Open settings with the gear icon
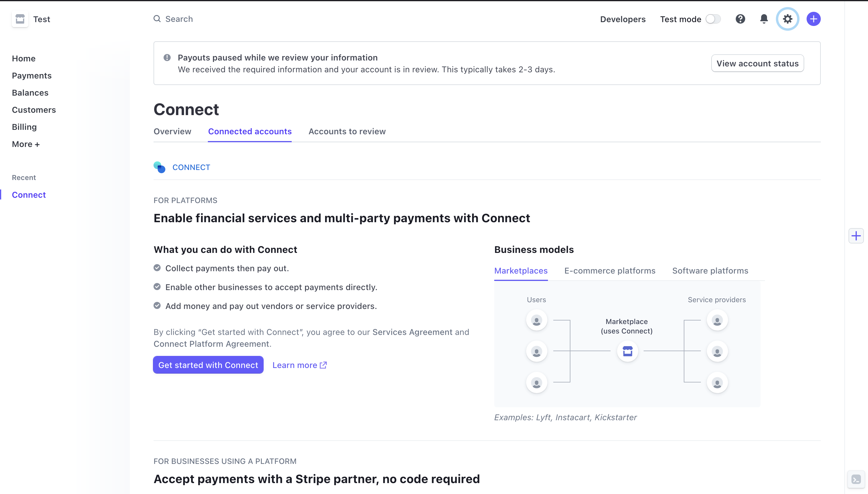This screenshot has height=494, width=868. coord(787,19)
